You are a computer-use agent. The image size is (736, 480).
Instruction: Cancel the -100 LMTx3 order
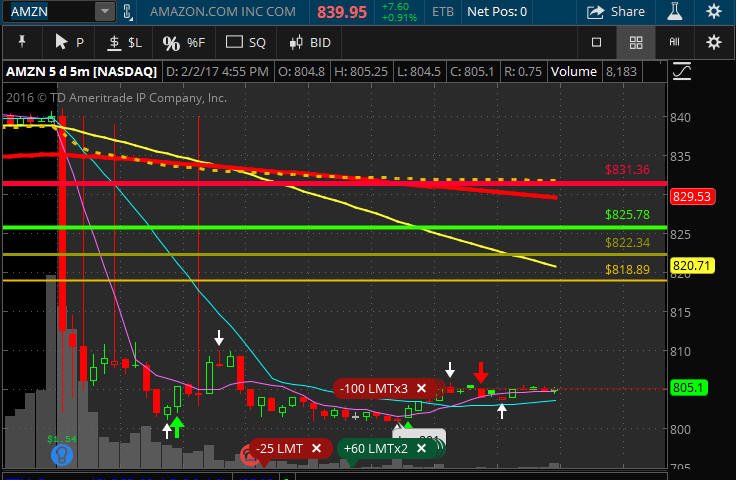(422, 389)
